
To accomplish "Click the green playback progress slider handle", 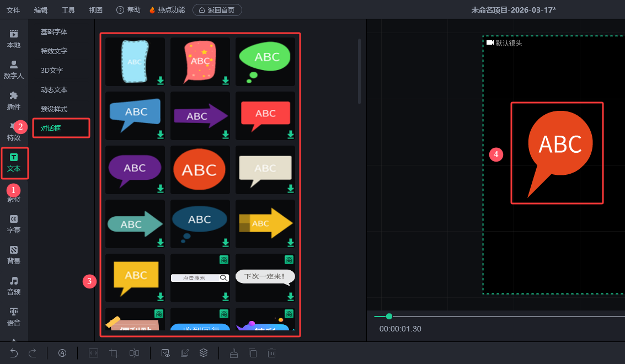I will tap(389, 316).
